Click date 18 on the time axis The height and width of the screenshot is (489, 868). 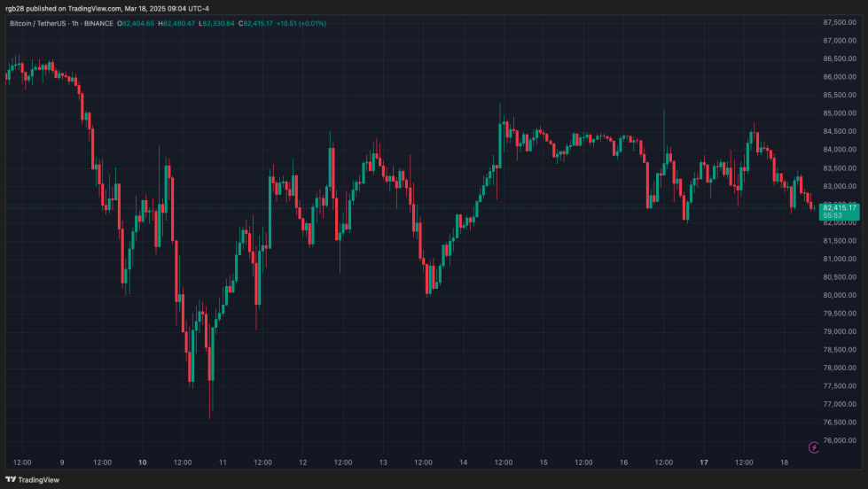785,462
